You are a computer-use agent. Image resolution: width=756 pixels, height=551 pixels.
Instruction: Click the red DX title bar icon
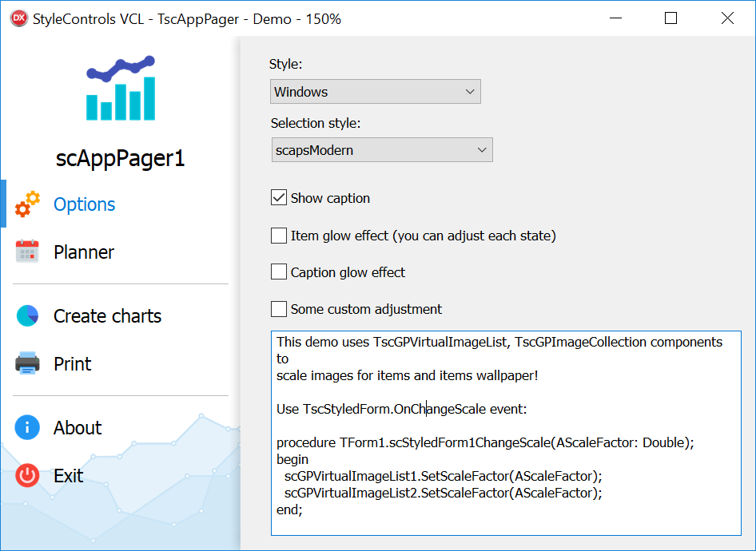pyautogui.click(x=18, y=18)
